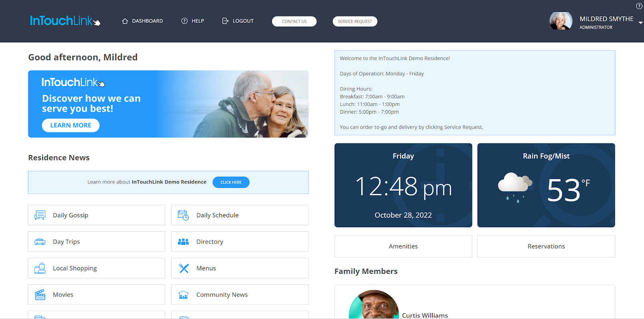Click the Good afternoon, Mildred greeting
This screenshot has width=644, height=319.
(83, 57)
